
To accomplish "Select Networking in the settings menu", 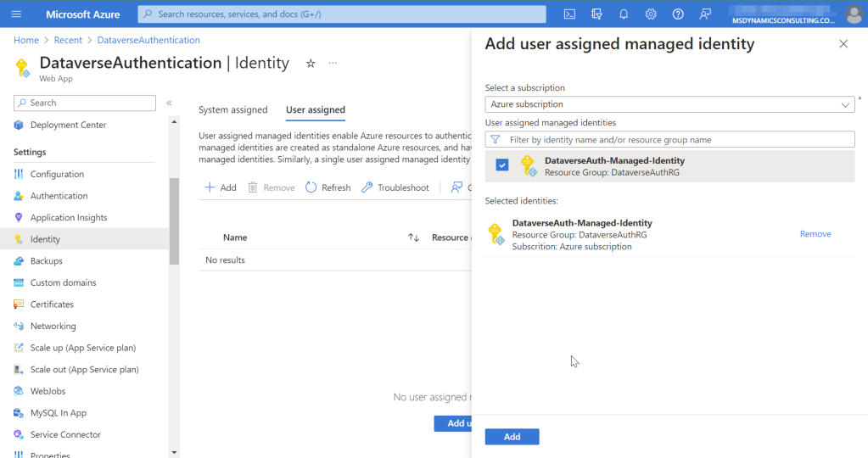I will pos(53,326).
